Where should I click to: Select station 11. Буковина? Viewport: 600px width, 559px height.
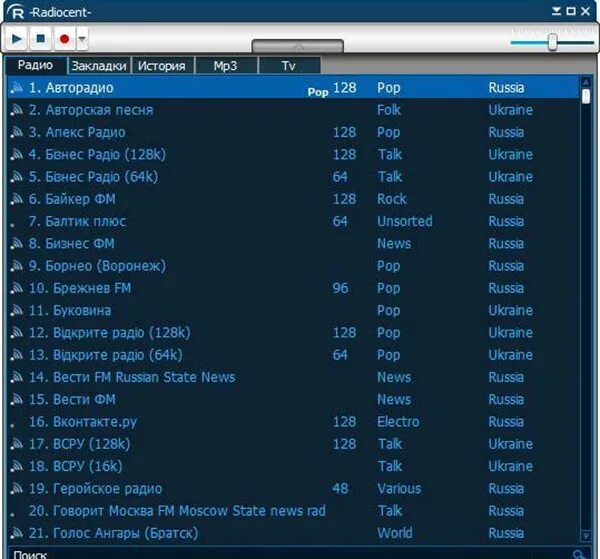click(x=293, y=310)
